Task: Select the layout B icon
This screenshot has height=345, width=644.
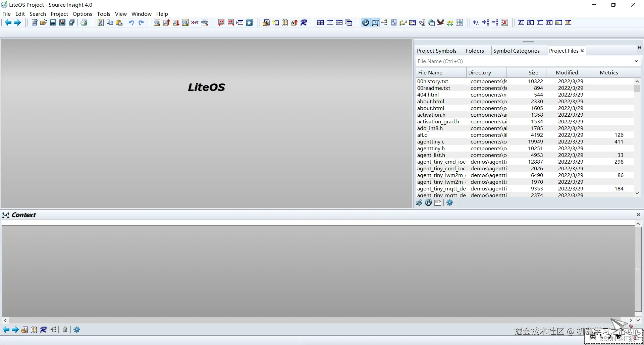Action: click(530, 22)
